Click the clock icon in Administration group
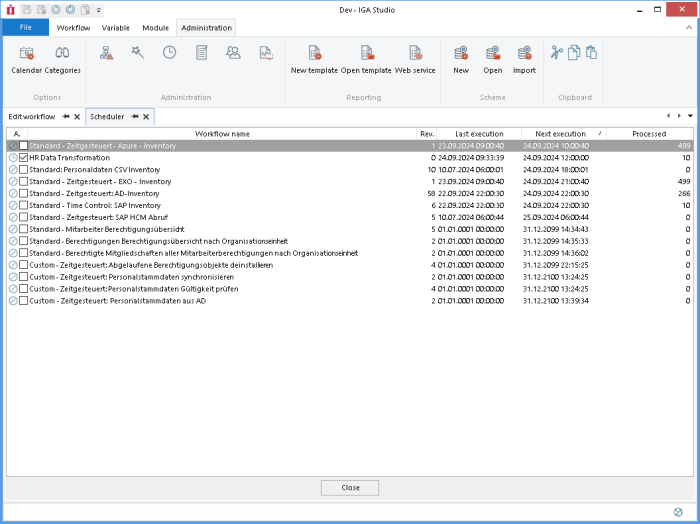700x524 pixels. 170,52
